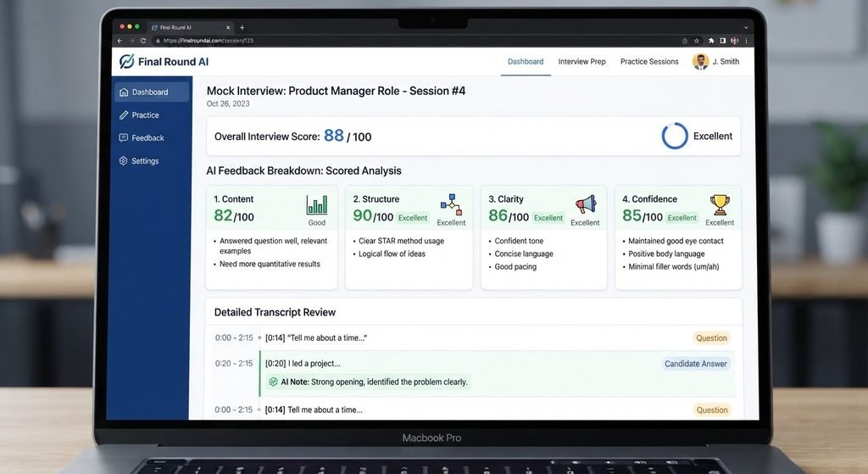This screenshot has height=474, width=868.
Task: Open a new browser tab with plus
Action: tap(242, 27)
